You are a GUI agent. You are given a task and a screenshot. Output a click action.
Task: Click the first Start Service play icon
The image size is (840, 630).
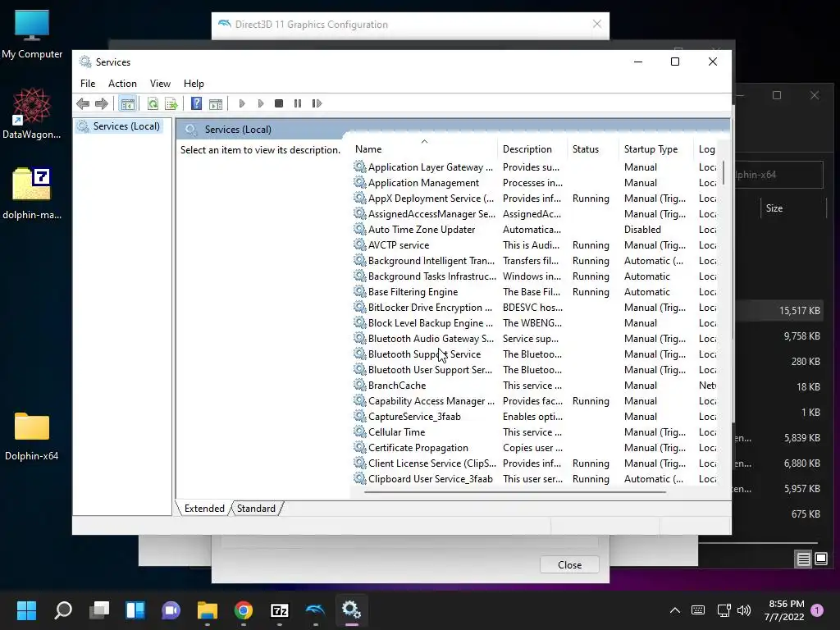242,103
